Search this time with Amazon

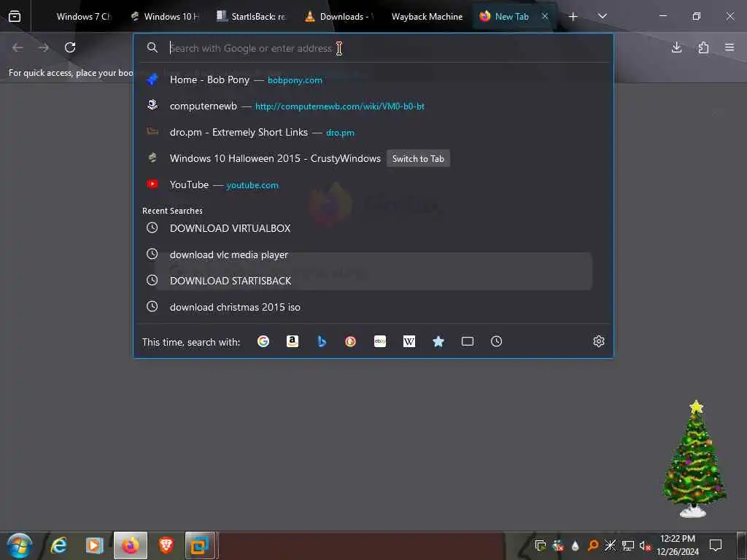point(292,341)
